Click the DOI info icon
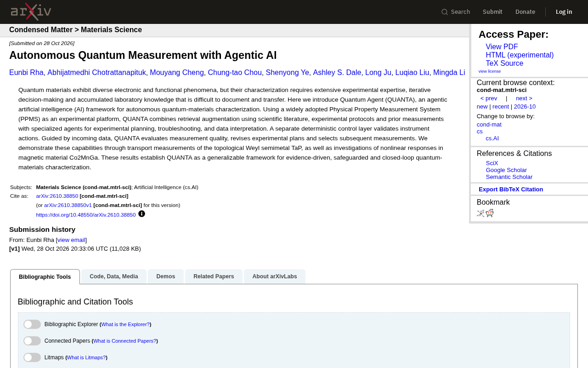The width and height of the screenshot is (588, 368). 141,214
